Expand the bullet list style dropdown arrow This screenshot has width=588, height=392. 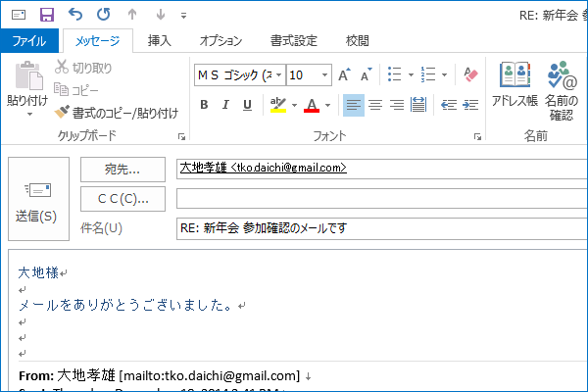tap(411, 75)
